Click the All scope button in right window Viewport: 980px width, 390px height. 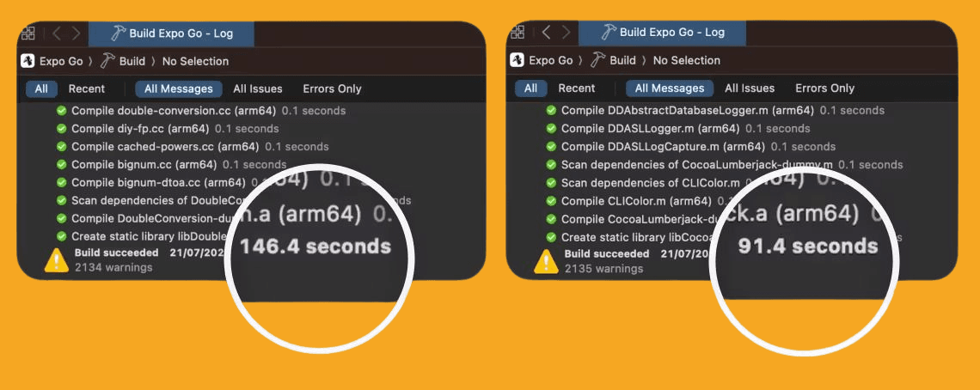pos(530,88)
